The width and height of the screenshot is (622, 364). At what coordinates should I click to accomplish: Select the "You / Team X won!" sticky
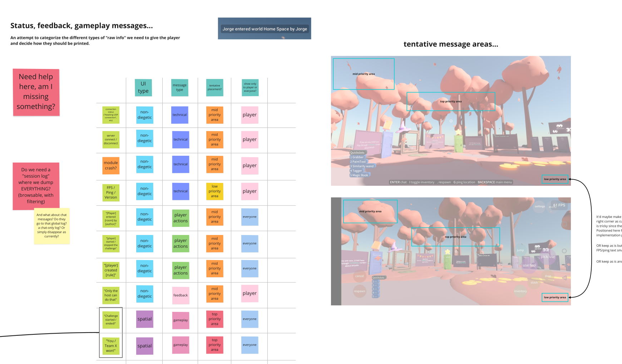coord(111,346)
